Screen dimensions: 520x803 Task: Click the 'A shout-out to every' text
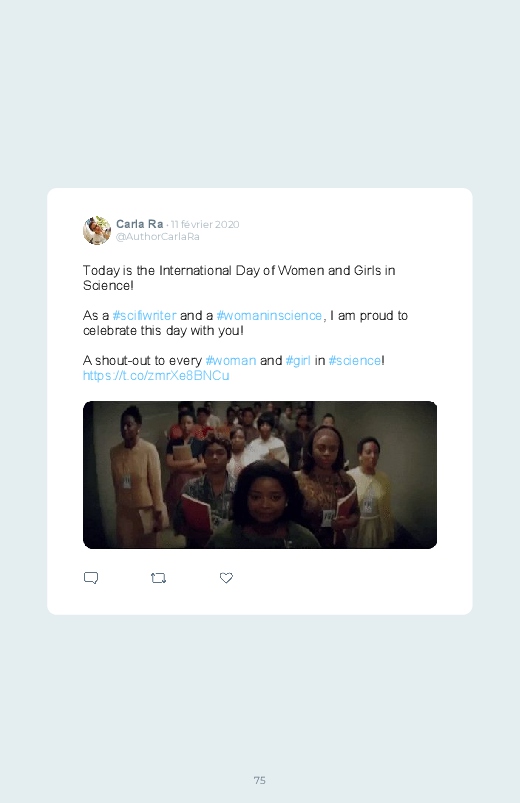(142, 361)
